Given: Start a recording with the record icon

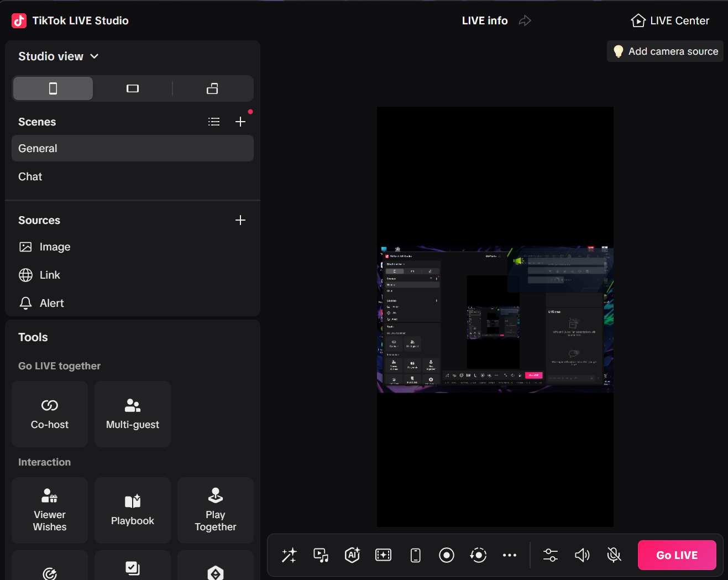Looking at the screenshot, I should 447,555.
